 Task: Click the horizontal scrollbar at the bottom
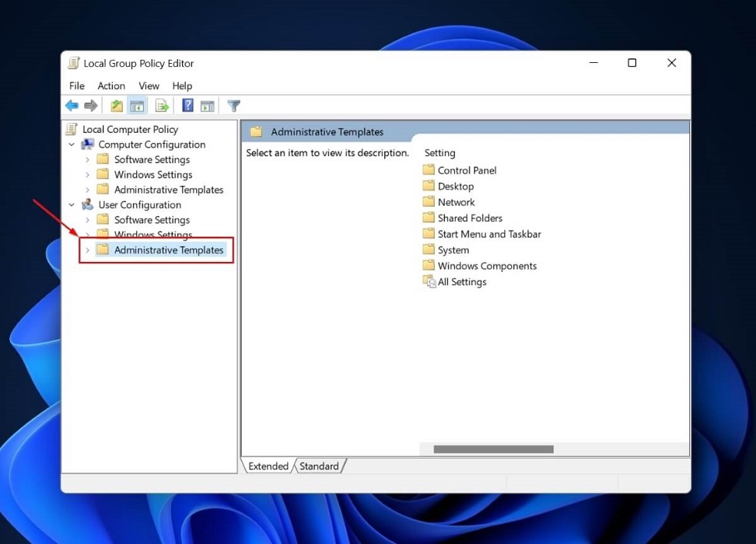(x=488, y=448)
